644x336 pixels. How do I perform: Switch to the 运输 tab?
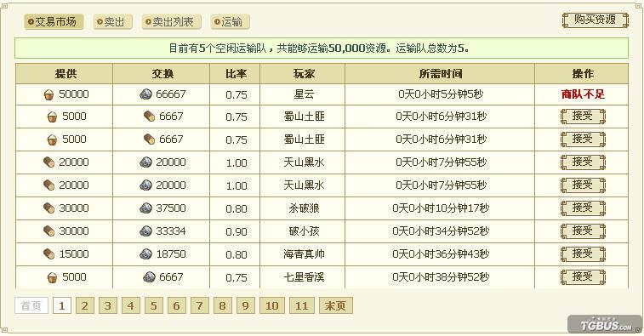pyautogui.click(x=230, y=22)
